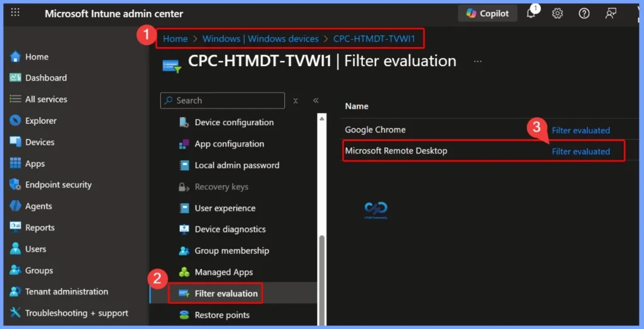Screen dimensions: 644x329
Task: Select Local admin password menu item
Action: point(237,165)
